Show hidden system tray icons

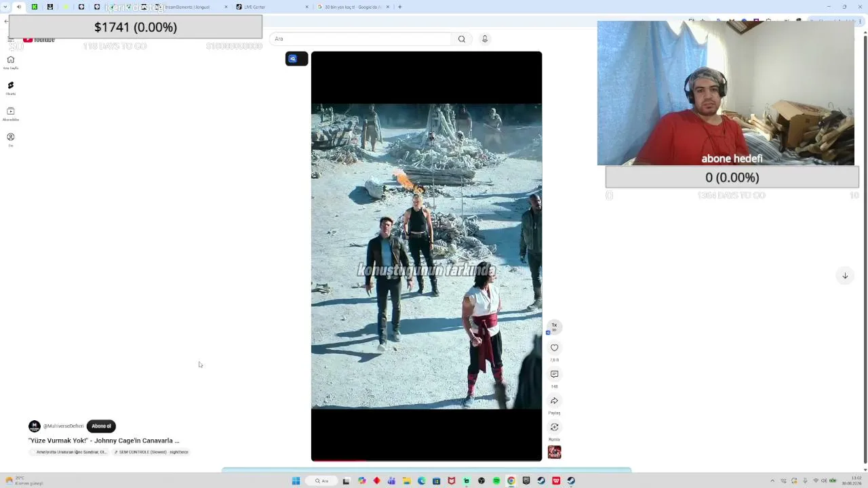tap(772, 481)
